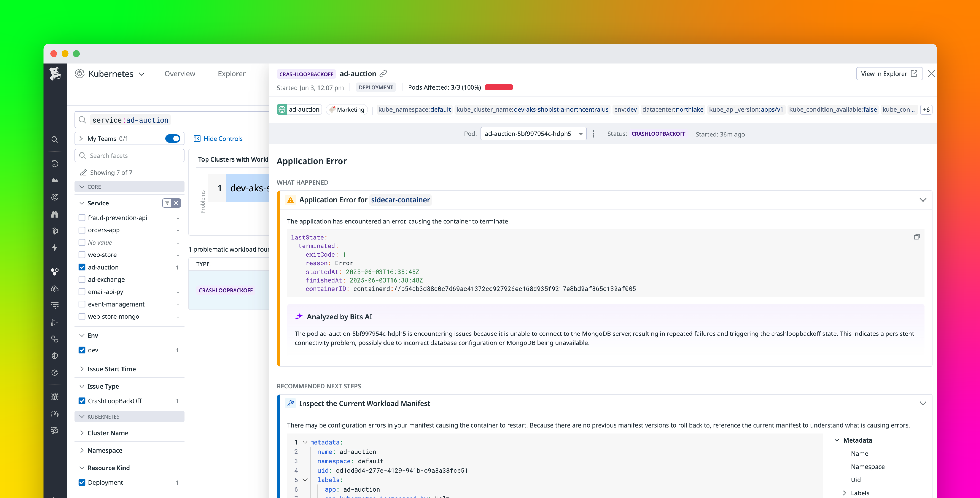980x498 pixels.
Task: Select the Error Tracking bug icon
Action: click(55, 397)
